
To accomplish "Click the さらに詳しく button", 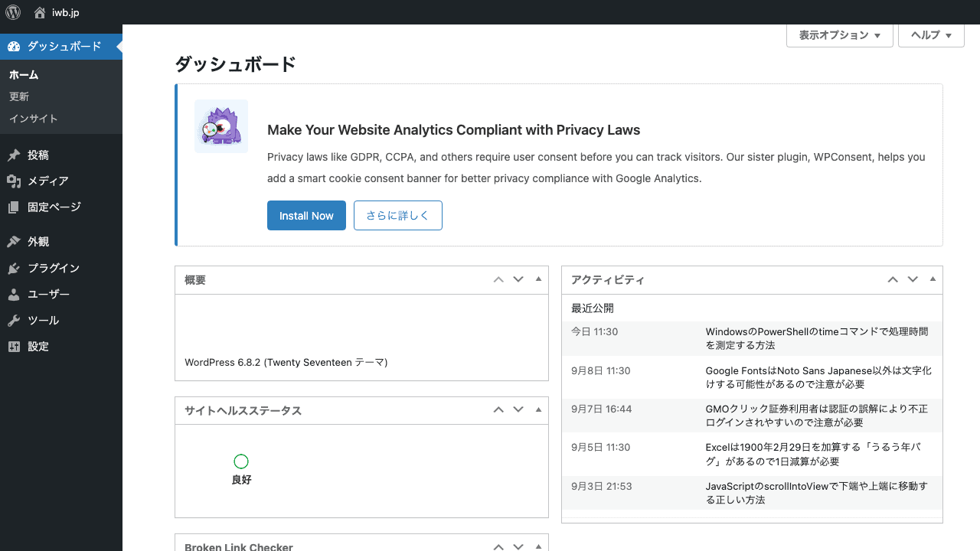I will (x=398, y=216).
